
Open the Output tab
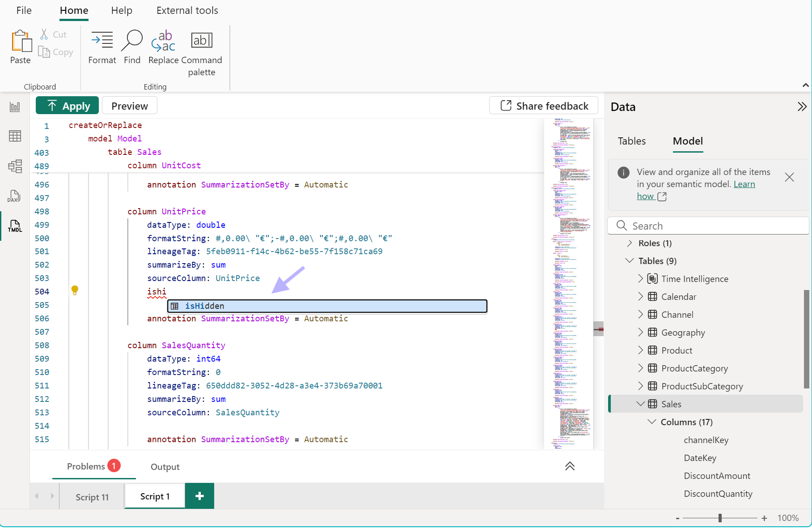pyautogui.click(x=165, y=467)
